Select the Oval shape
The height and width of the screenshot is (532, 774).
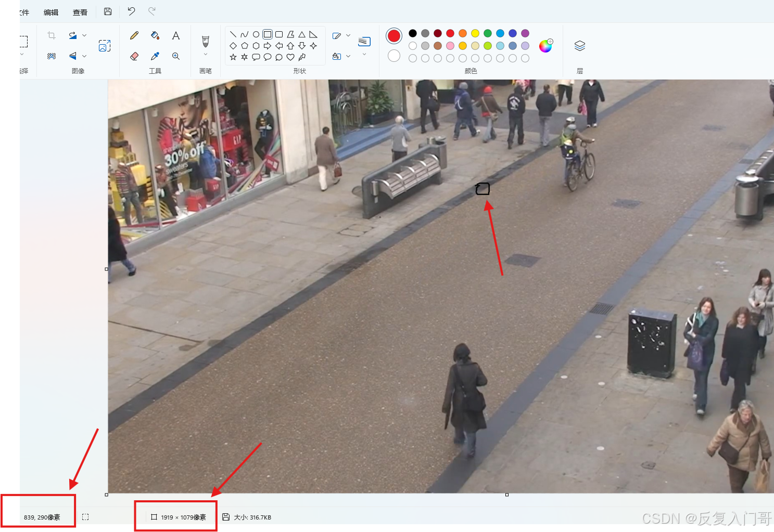256,34
